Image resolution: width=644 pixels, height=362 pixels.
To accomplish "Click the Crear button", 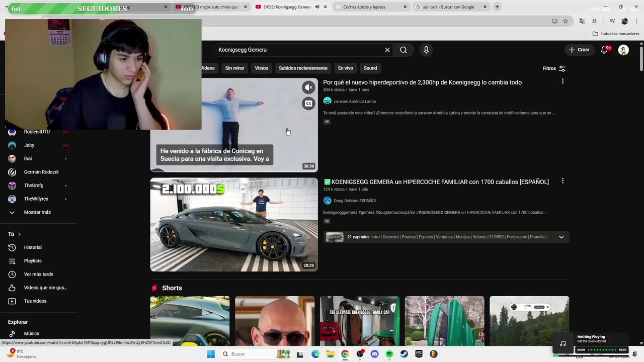I will (x=579, y=50).
